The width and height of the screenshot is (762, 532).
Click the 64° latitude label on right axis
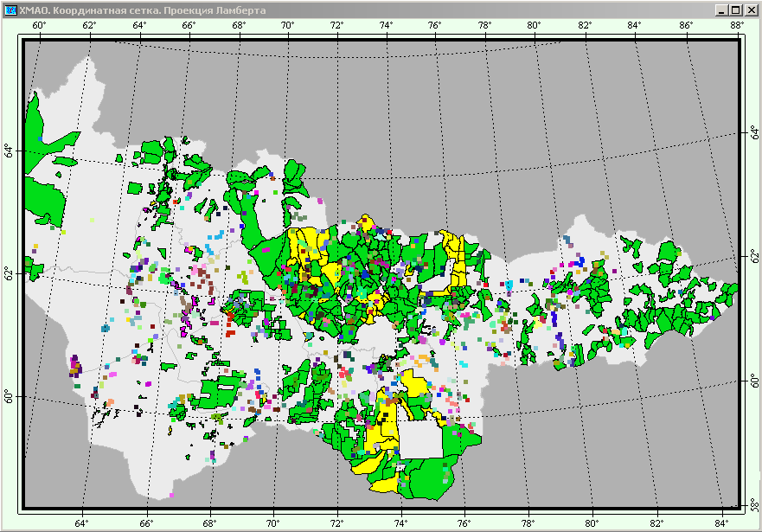[753, 132]
